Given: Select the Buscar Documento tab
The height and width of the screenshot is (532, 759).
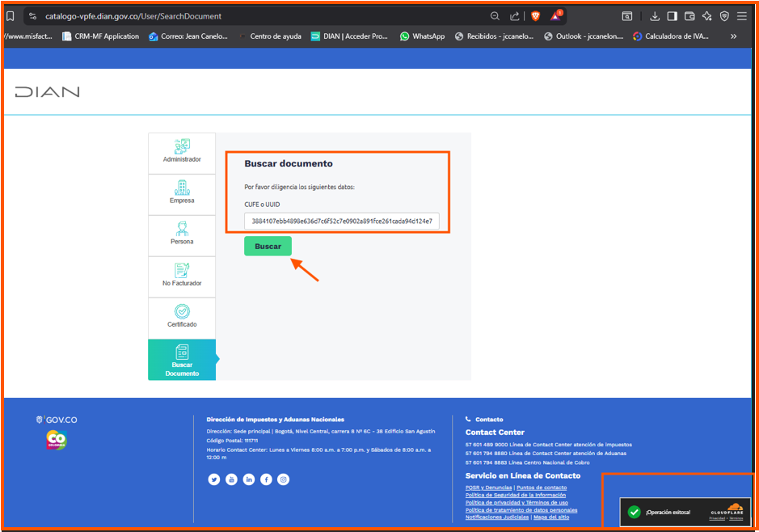Looking at the screenshot, I should (x=182, y=360).
